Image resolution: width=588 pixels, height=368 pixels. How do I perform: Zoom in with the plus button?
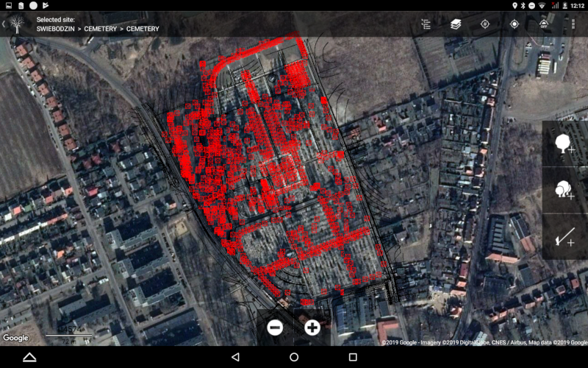[x=312, y=328]
